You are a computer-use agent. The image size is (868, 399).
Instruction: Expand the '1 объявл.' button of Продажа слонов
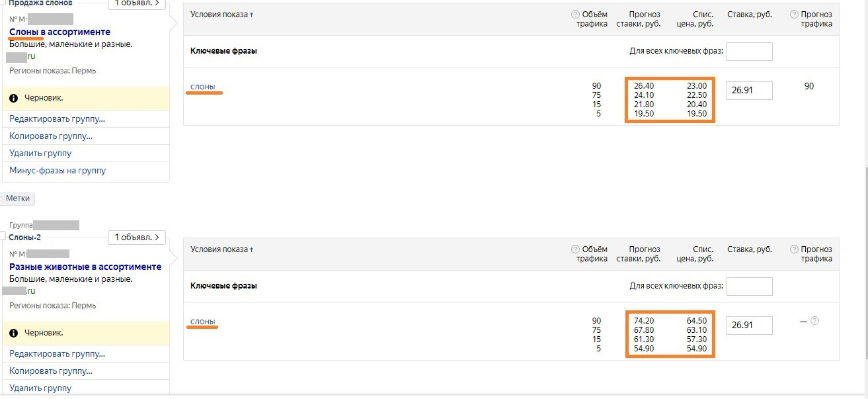tap(136, 3)
